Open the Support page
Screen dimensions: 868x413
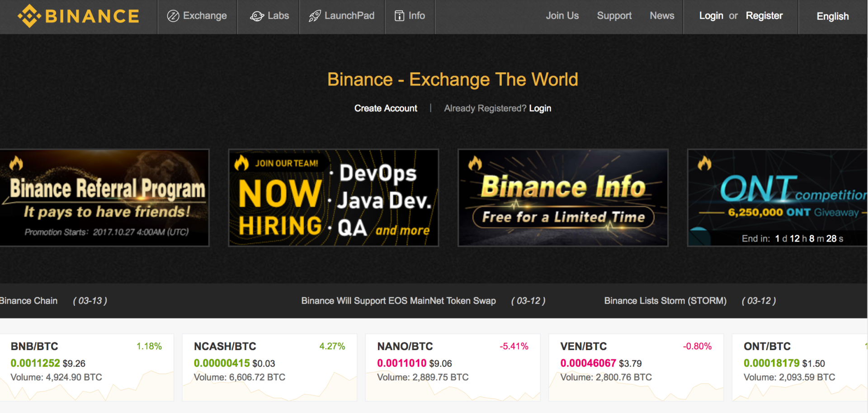click(x=614, y=16)
